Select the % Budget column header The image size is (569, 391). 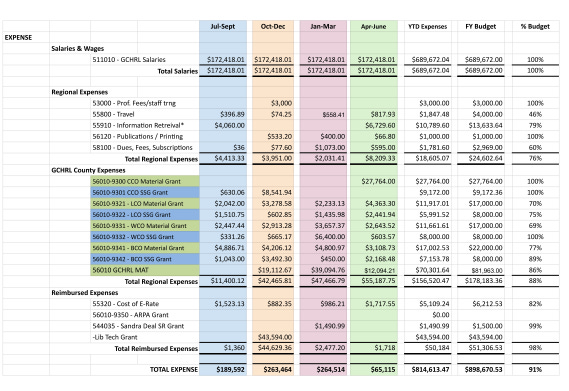[x=535, y=27]
